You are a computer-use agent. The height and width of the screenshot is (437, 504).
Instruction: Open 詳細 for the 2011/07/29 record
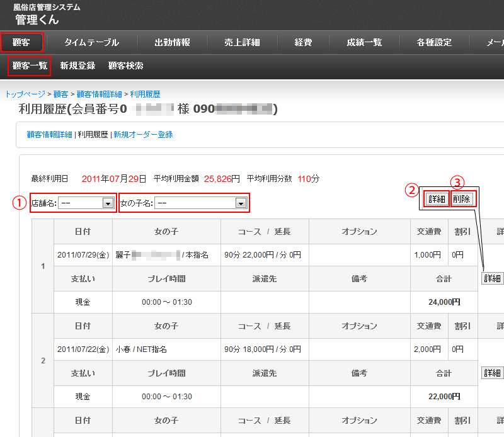click(492, 278)
